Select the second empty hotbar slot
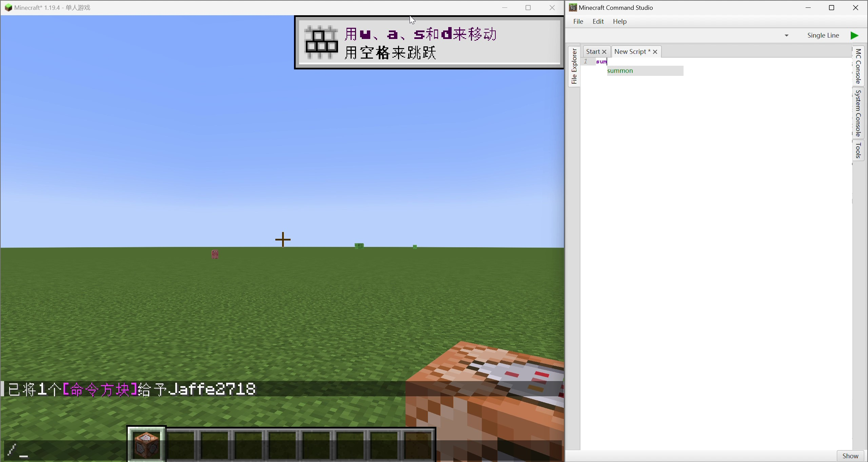The image size is (868, 462). coord(215,445)
